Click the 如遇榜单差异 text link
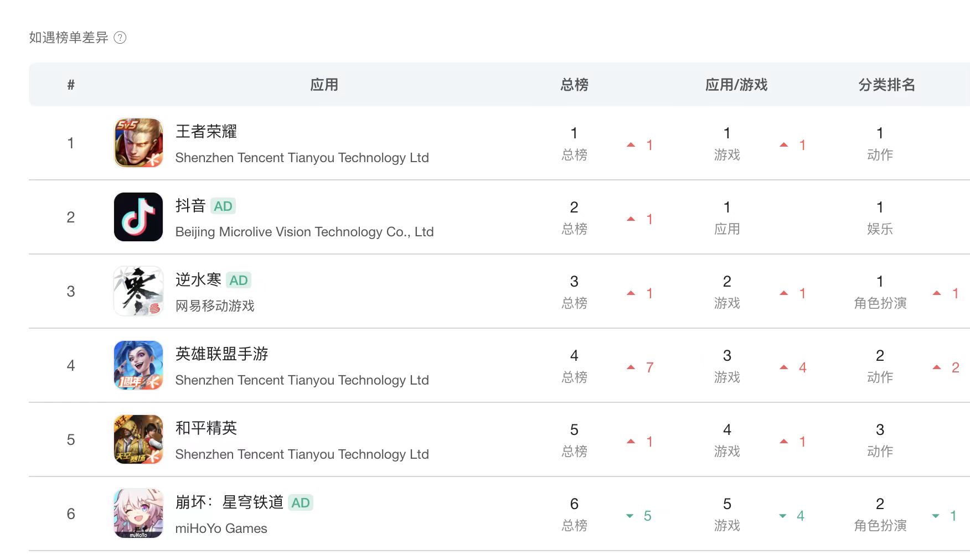Viewport: 970px width, 560px height. click(69, 38)
